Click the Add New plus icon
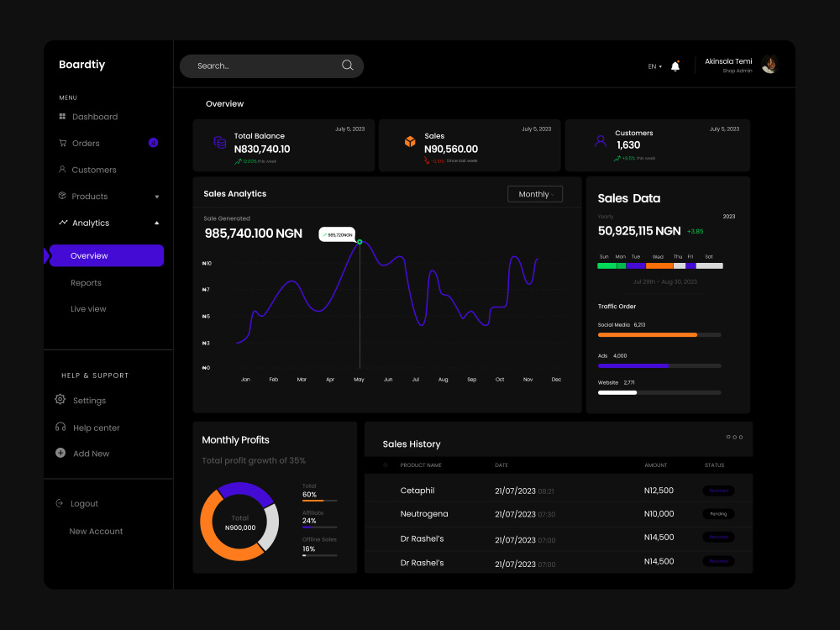 coord(60,453)
